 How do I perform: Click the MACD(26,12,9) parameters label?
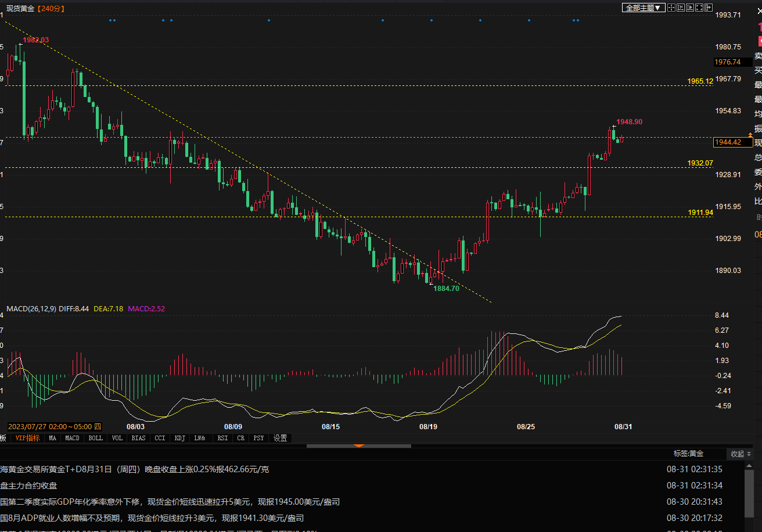pos(31,309)
